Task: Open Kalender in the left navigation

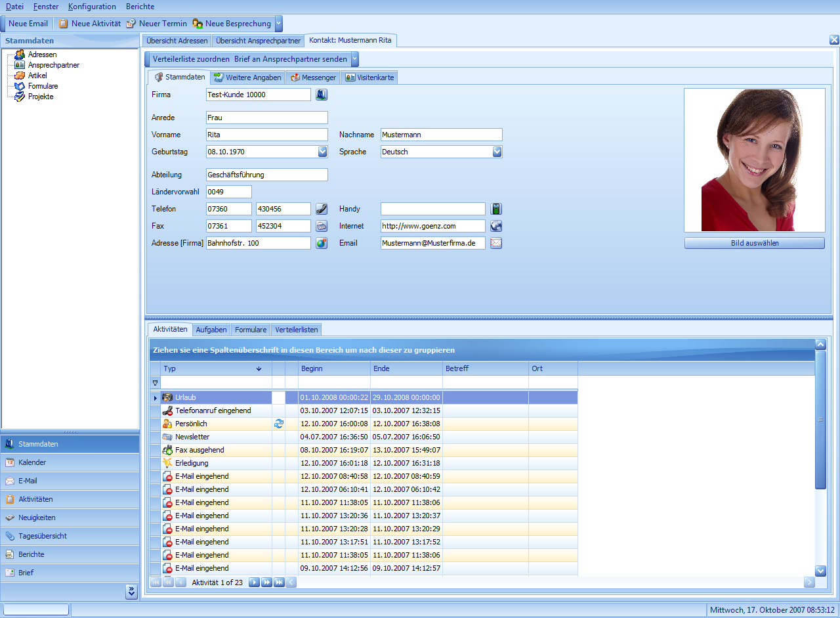Action: [32, 462]
